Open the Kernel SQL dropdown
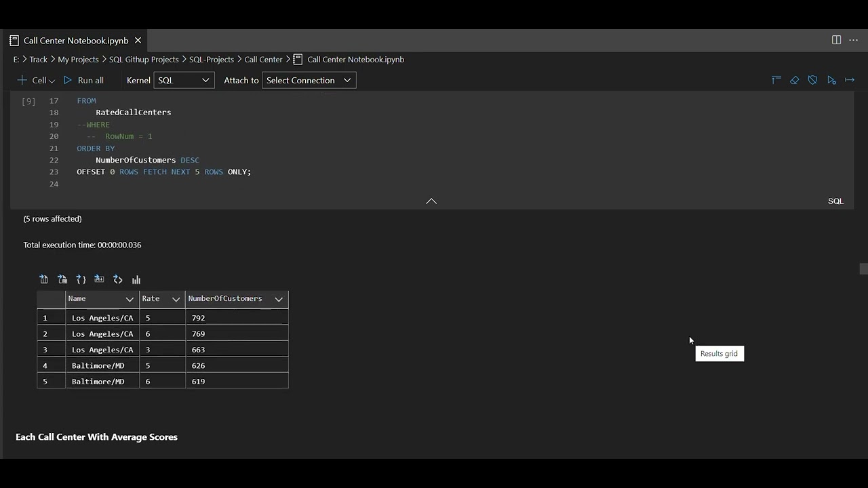The width and height of the screenshot is (868, 488). [184, 80]
